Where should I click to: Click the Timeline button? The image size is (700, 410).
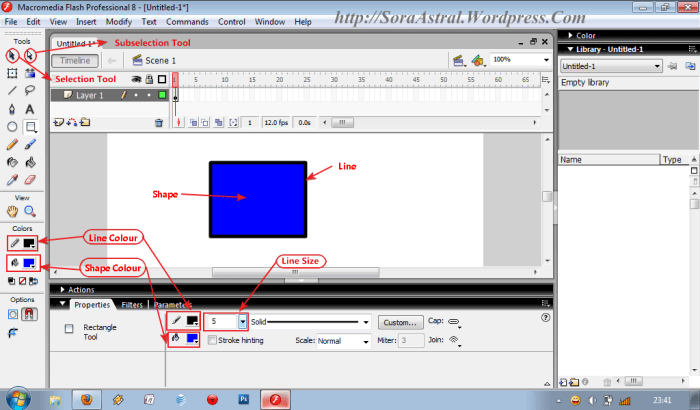coord(75,61)
